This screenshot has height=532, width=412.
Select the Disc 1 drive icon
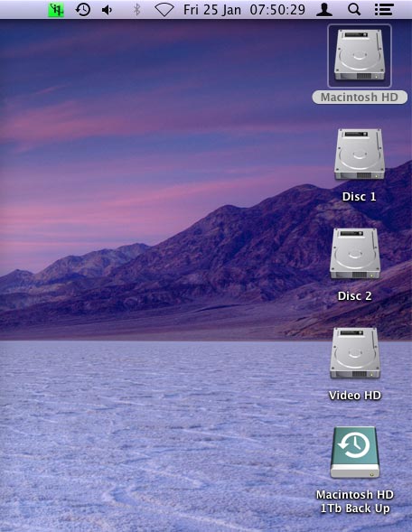click(x=360, y=154)
